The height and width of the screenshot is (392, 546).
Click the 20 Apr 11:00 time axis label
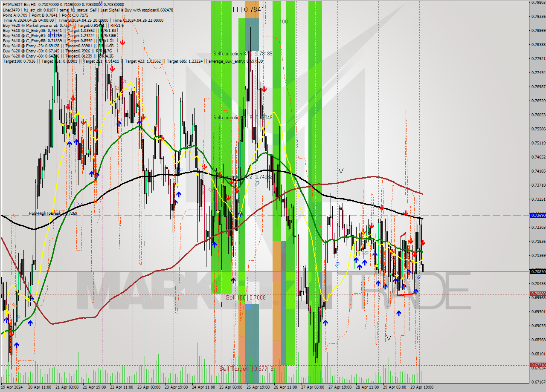40,387
